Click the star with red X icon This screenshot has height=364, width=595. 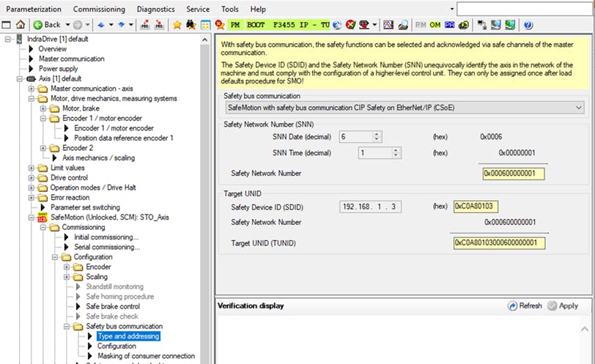tap(219, 25)
